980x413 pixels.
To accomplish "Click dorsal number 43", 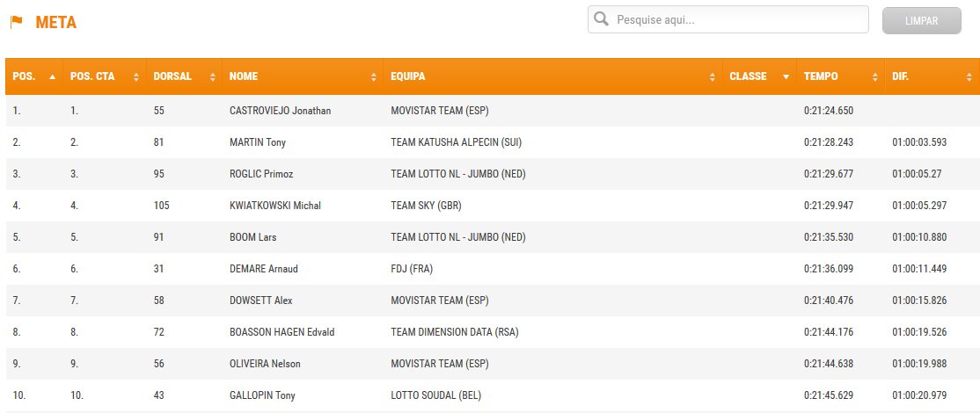I will click(158, 395).
